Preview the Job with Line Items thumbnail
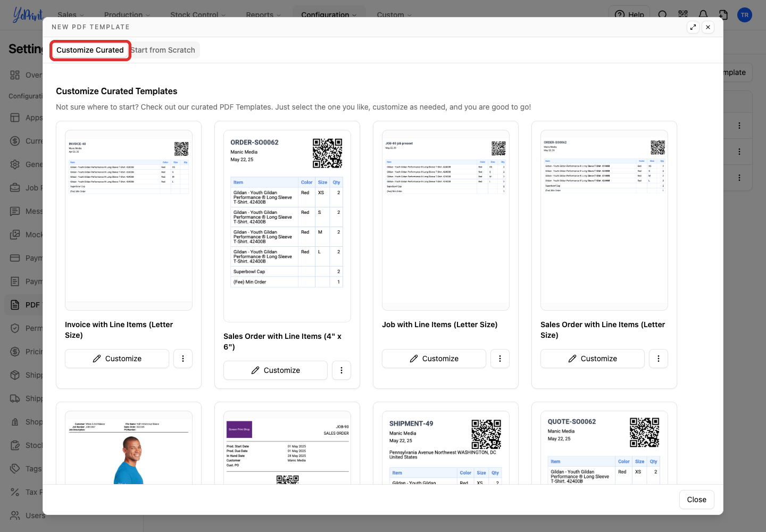The image size is (766, 532). 446,220
